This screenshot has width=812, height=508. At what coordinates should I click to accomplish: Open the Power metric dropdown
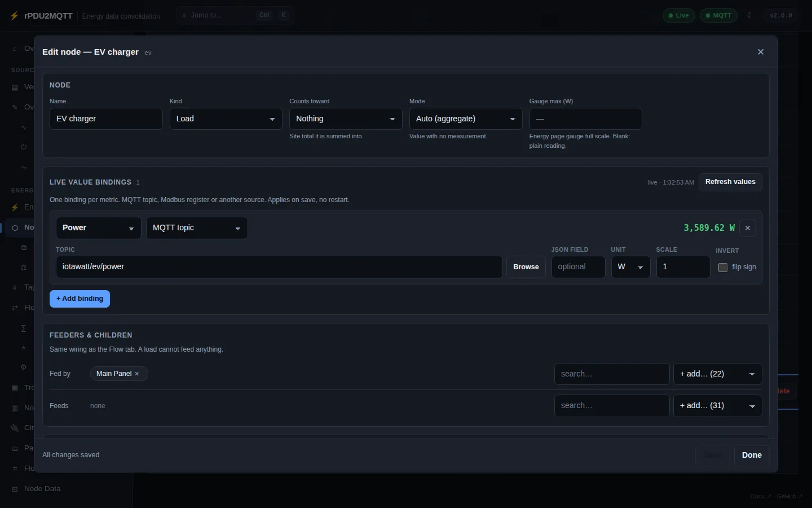point(98,228)
